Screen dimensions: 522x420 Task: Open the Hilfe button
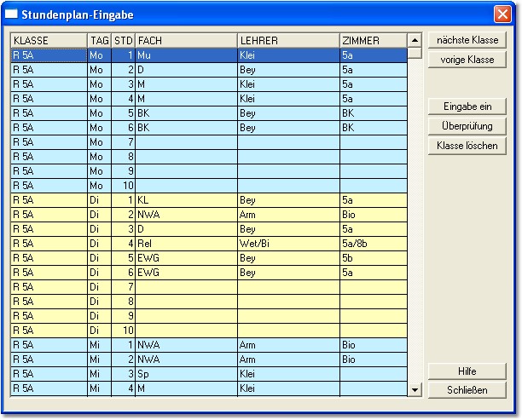coord(467,371)
